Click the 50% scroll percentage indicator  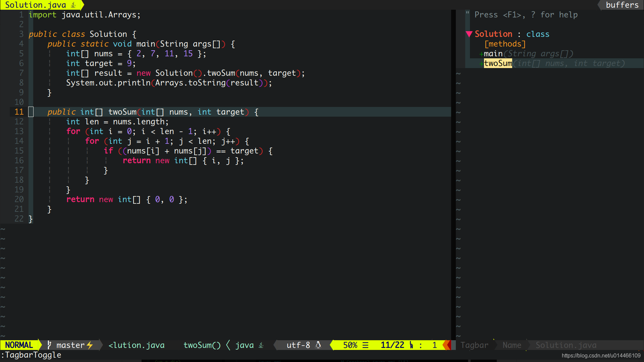(350, 345)
